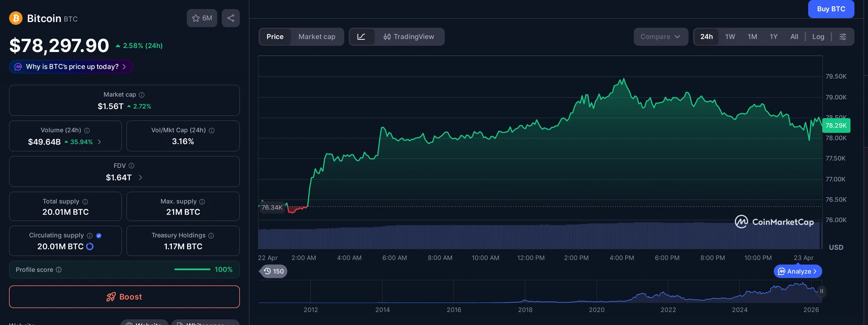Open the Analyze button on chart
The width and height of the screenshot is (868, 325).
(x=798, y=271)
